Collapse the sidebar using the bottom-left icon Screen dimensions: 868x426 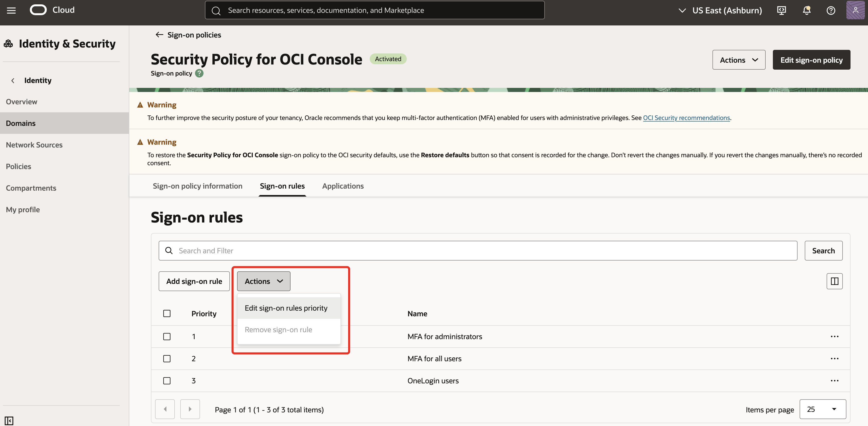9,420
